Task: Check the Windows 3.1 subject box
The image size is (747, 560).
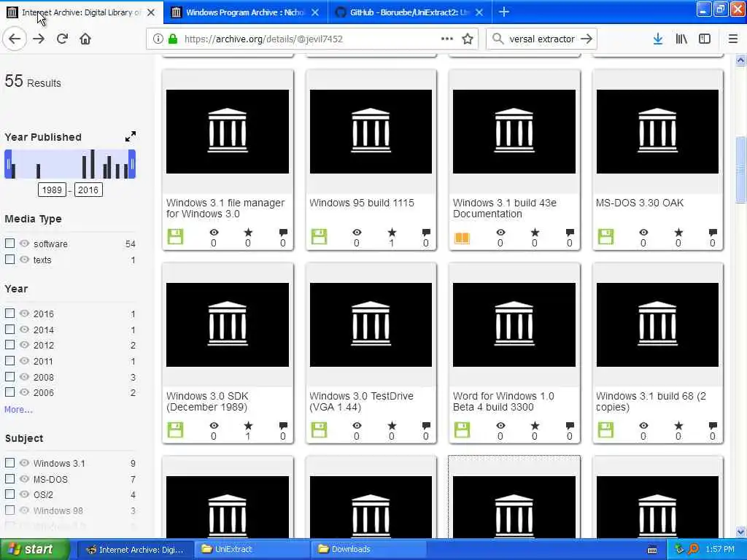Action: point(9,463)
